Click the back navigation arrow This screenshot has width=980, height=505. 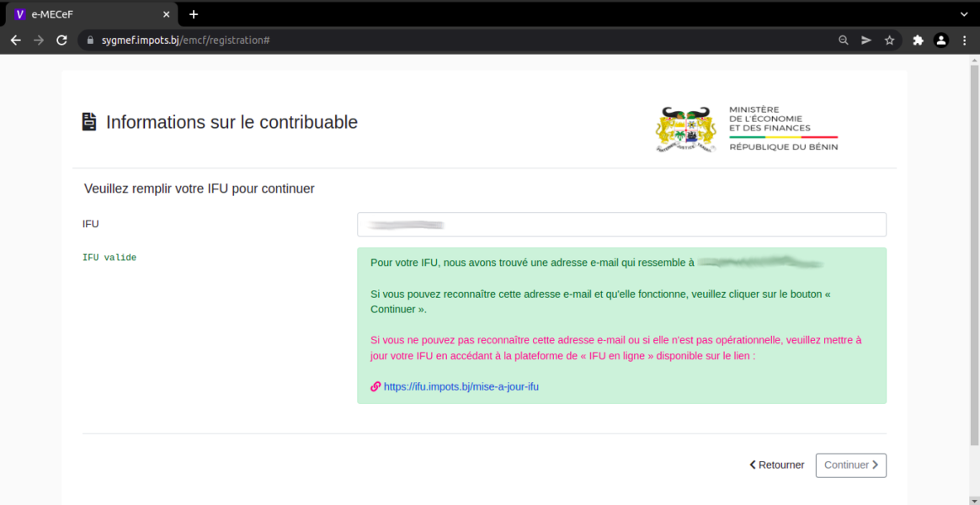click(x=15, y=40)
